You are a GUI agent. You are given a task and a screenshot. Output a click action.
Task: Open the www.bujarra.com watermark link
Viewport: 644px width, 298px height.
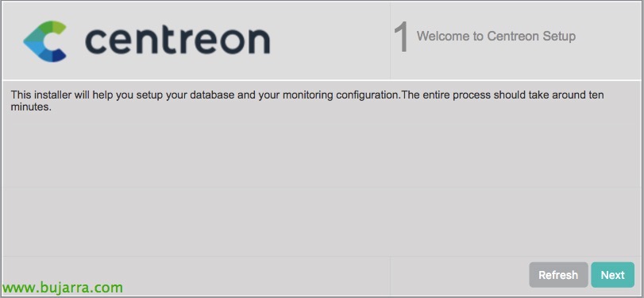[x=63, y=287]
